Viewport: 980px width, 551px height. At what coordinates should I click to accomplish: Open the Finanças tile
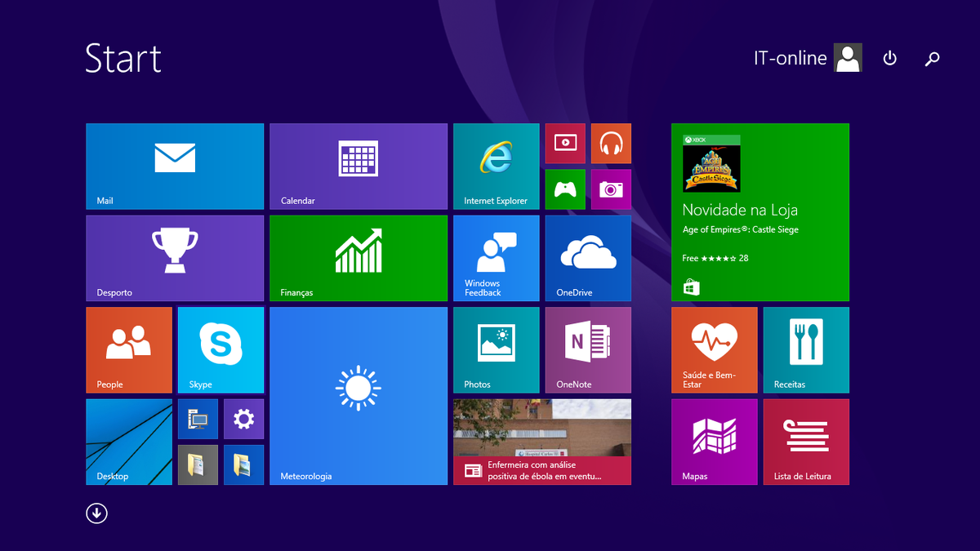359,258
